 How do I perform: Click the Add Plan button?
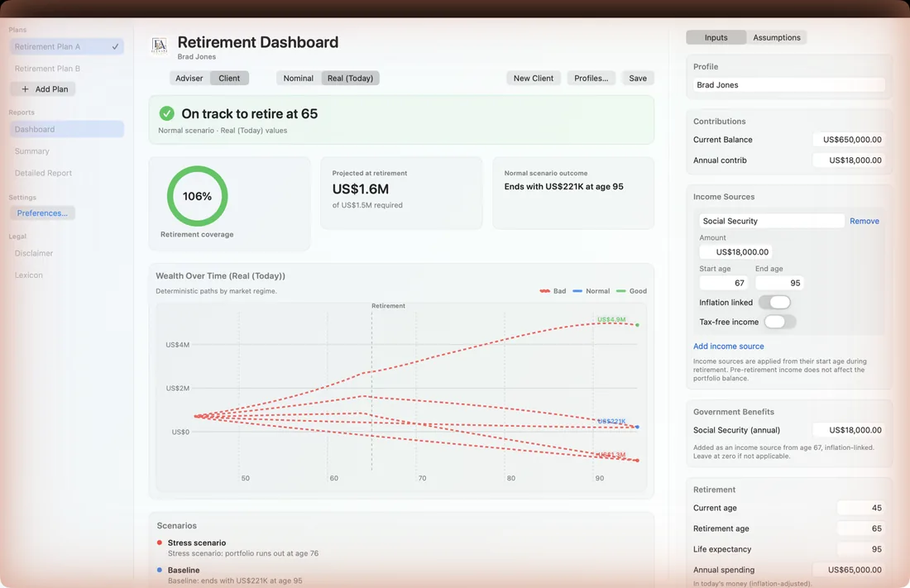click(x=44, y=88)
